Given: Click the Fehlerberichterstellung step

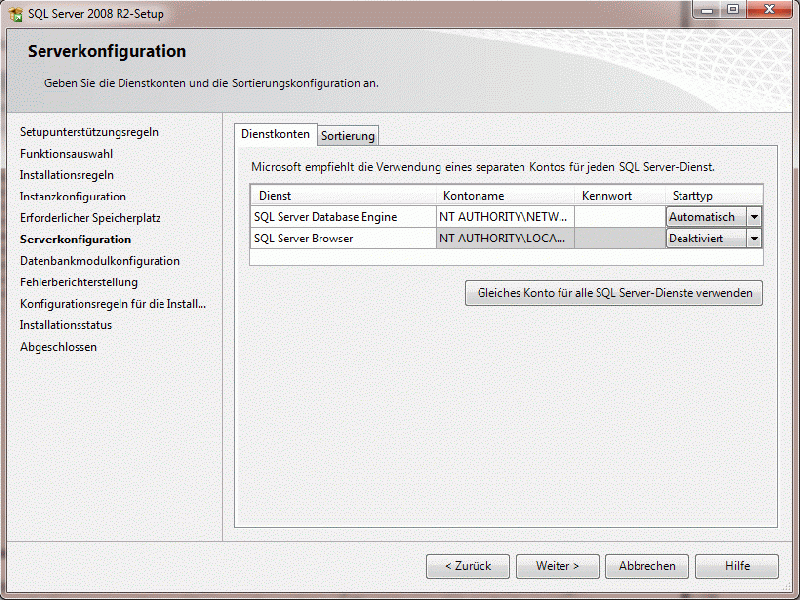Looking at the screenshot, I should [79, 282].
